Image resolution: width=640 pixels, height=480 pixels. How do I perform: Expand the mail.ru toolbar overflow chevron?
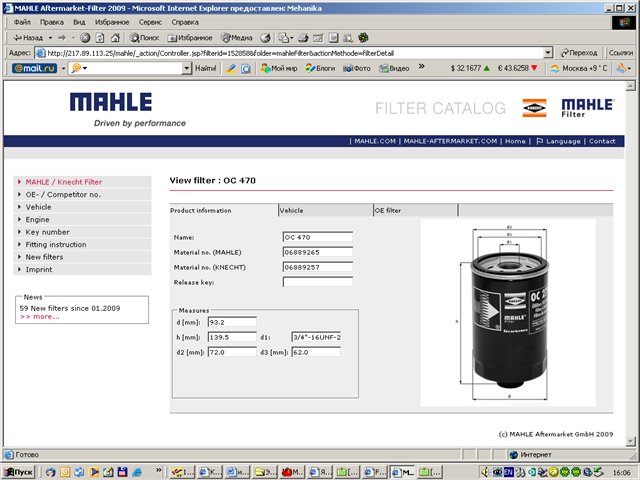click(421, 67)
